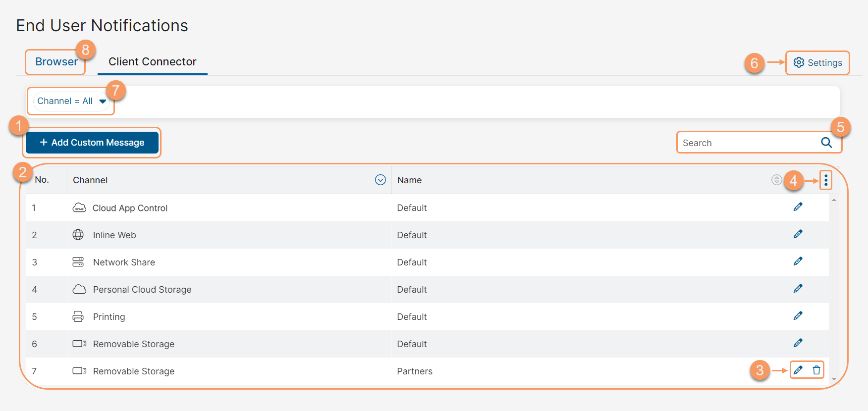Open editor for Personal Cloud Storage row

click(x=798, y=289)
